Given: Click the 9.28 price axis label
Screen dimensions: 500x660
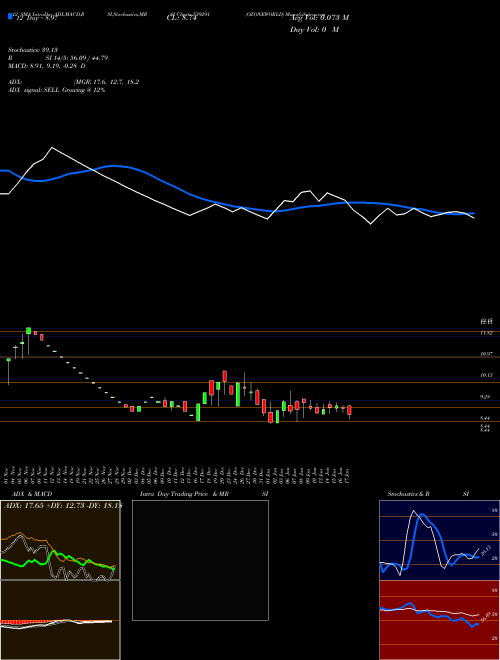Looking at the screenshot, I should [486, 397].
